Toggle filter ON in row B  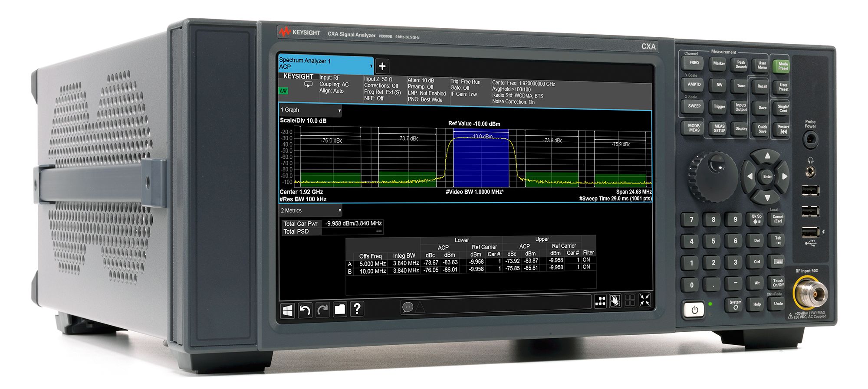point(586,267)
